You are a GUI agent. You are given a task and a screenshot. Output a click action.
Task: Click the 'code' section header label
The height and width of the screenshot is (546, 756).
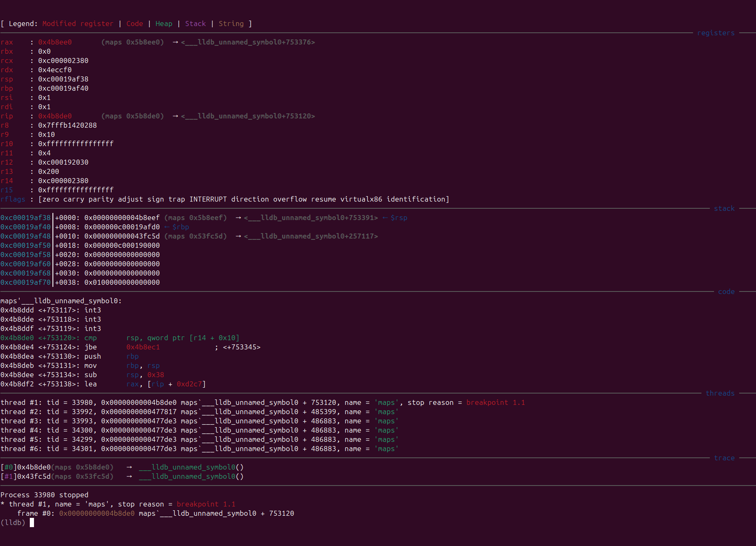[x=726, y=291]
